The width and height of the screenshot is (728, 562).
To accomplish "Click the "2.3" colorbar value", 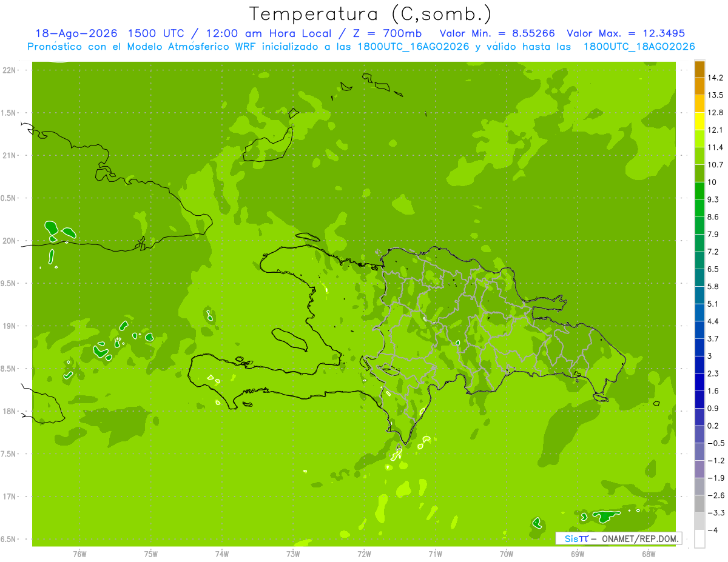I will [714, 374].
